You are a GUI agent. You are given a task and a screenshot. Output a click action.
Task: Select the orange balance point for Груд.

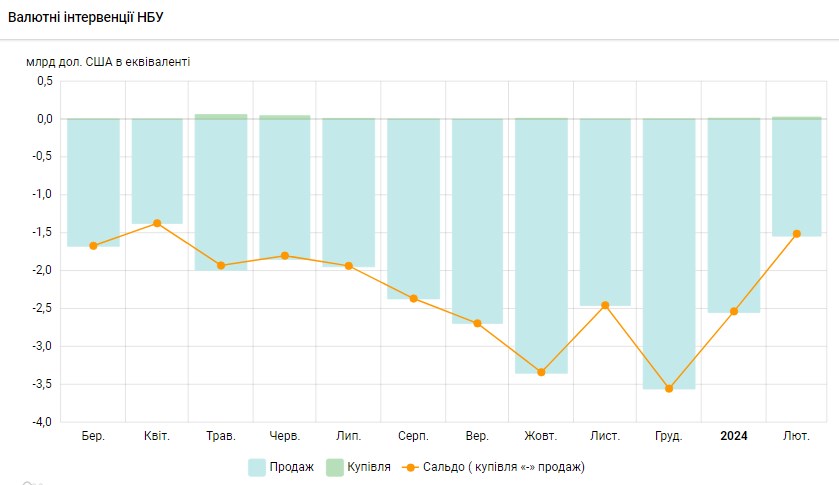(x=669, y=388)
